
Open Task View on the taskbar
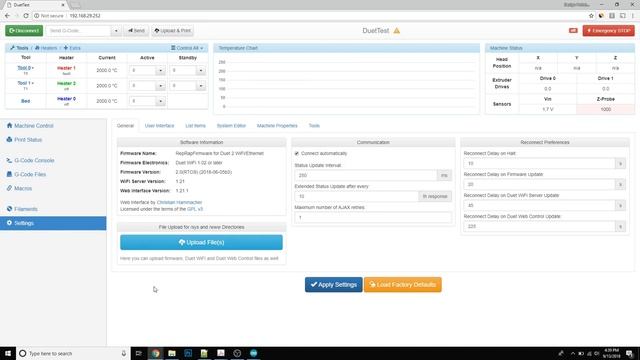138,353
